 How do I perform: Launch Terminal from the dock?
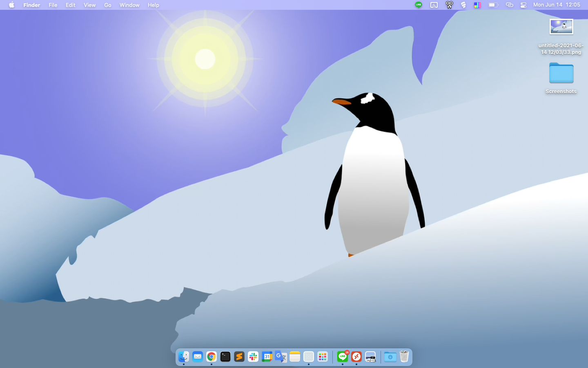click(225, 357)
